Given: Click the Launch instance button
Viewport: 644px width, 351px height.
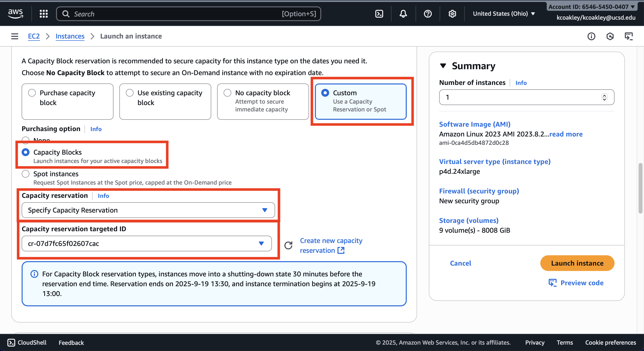Looking at the screenshot, I should (x=577, y=263).
